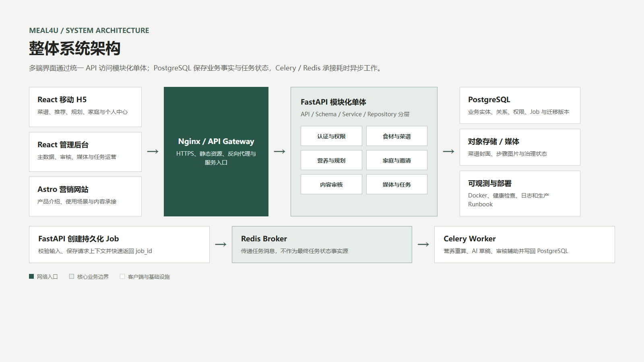Select the 认证与权限 module box
The image size is (644, 362).
(331, 136)
